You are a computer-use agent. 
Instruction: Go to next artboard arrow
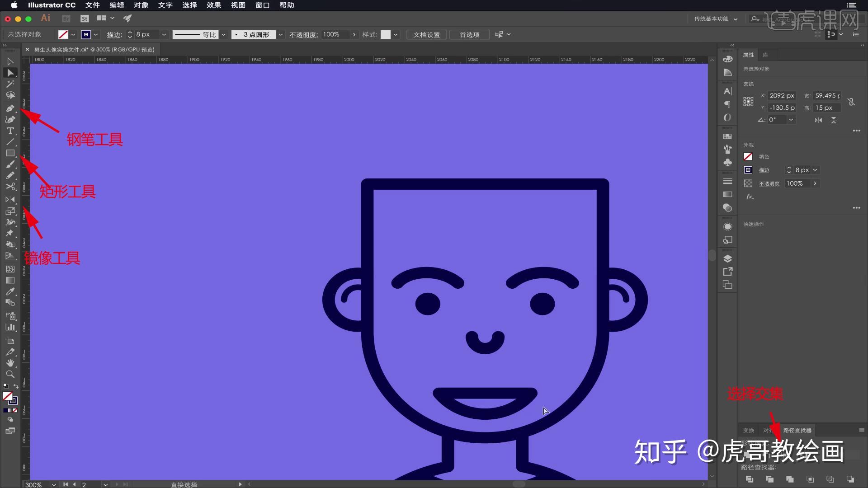pos(117,484)
